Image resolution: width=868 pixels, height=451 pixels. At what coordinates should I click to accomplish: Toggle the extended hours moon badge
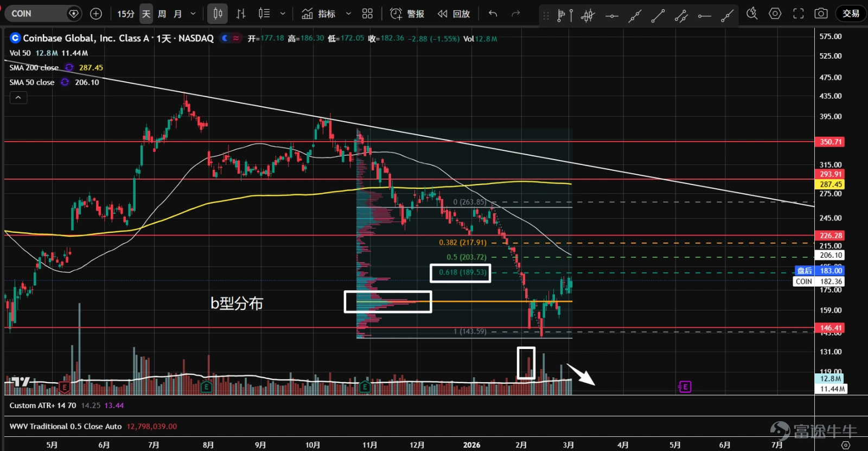(x=225, y=38)
